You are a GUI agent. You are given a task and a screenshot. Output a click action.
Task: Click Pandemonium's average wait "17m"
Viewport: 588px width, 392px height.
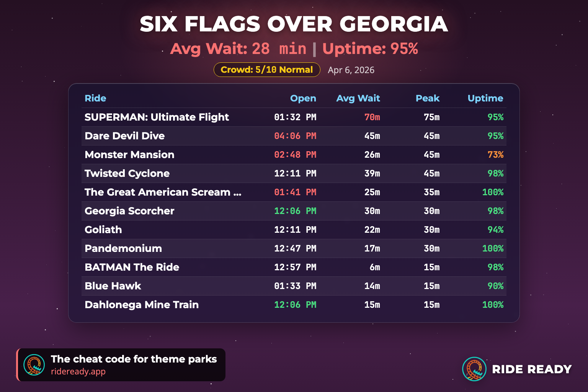372,248
